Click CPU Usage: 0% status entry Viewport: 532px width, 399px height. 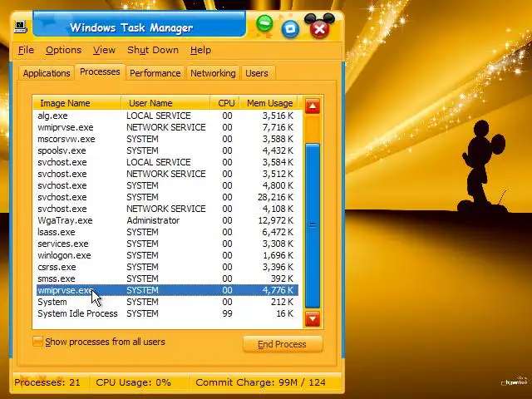click(133, 382)
